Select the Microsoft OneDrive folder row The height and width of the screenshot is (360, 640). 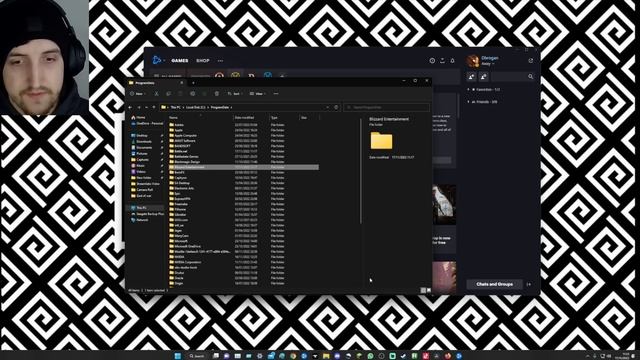tap(243, 246)
